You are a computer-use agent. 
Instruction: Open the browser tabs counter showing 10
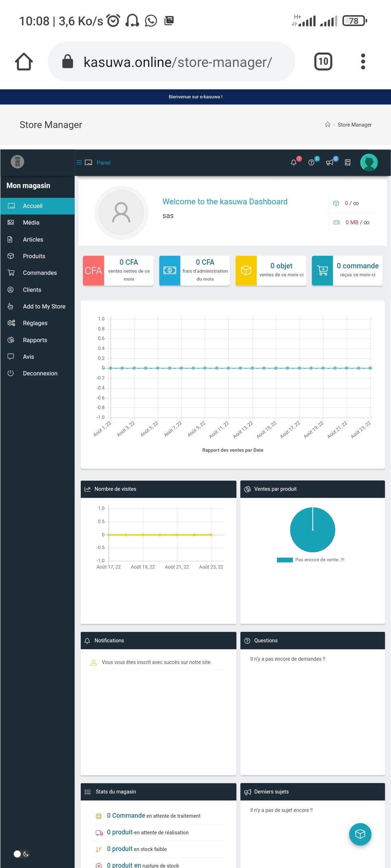click(x=323, y=61)
